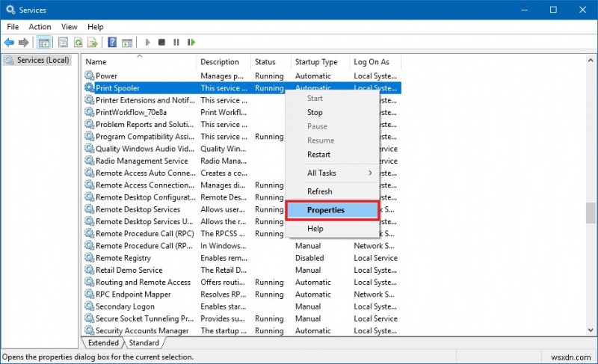Click the Export List toolbar icon

(93, 43)
